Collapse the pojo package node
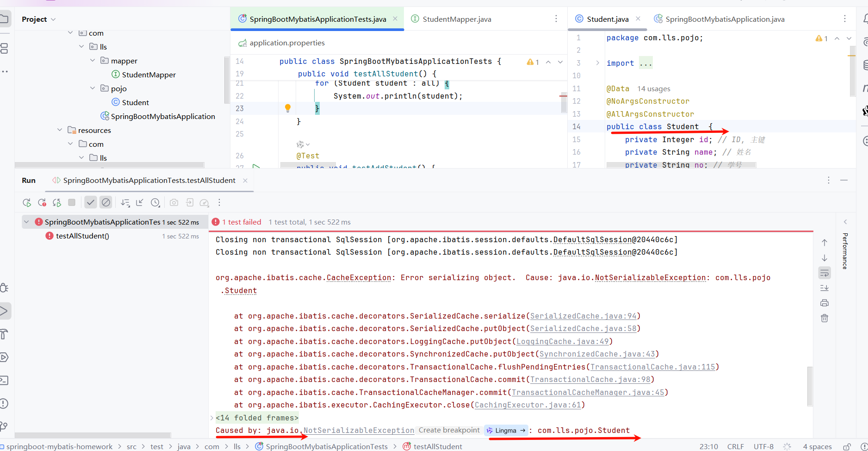Image resolution: width=868 pixels, height=451 pixels. tap(93, 88)
